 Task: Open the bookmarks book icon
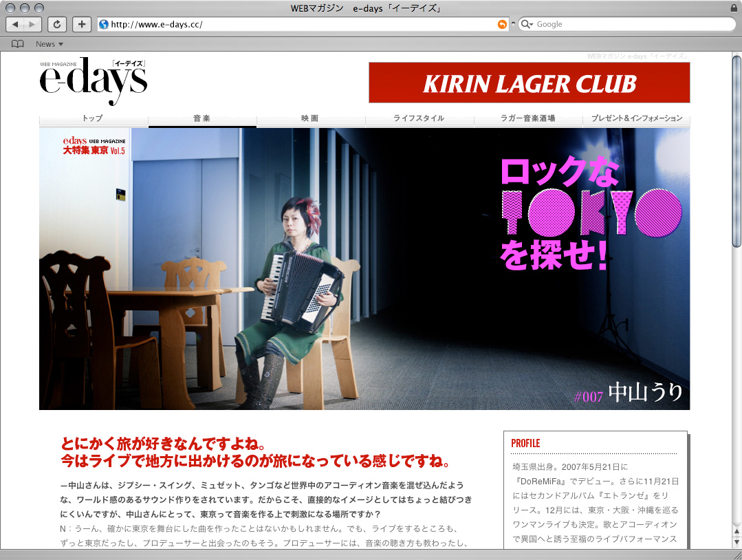click(x=18, y=44)
